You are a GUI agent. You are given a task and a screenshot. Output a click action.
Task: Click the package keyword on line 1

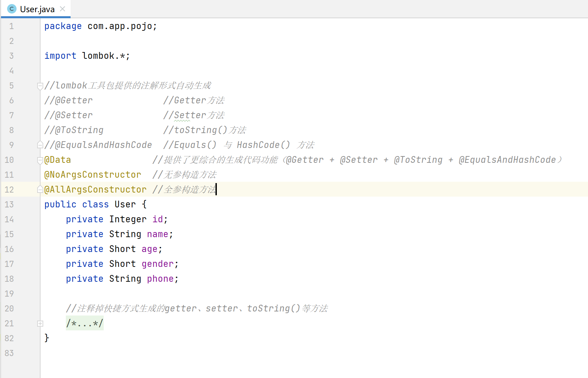pos(63,26)
